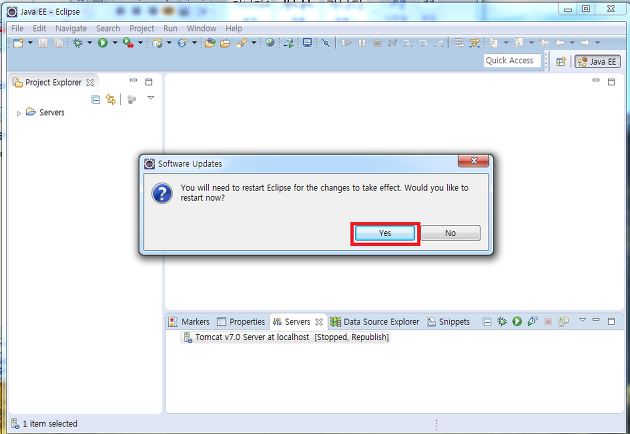Open the Run dropdown arrow in main toolbar
The height and width of the screenshot is (434, 630).
(x=115, y=43)
